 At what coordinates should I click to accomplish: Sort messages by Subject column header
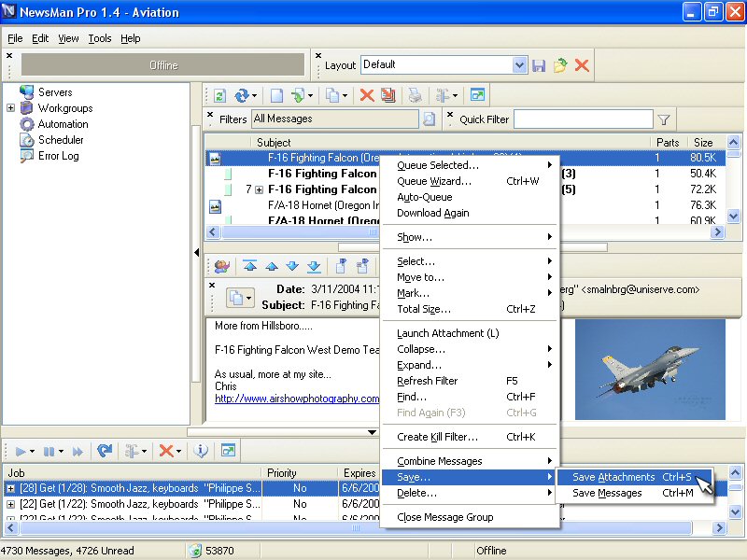click(450, 143)
